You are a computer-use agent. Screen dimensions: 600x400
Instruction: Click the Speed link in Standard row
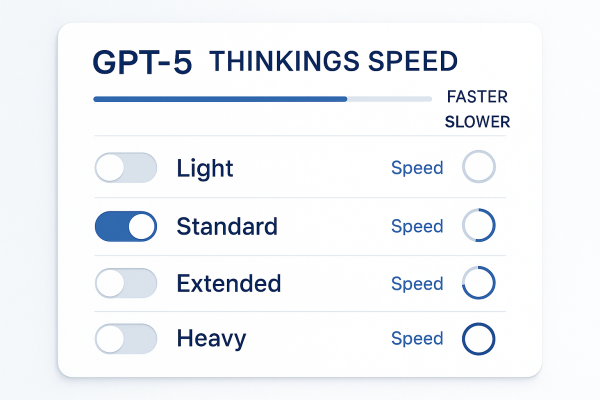pyautogui.click(x=417, y=226)
